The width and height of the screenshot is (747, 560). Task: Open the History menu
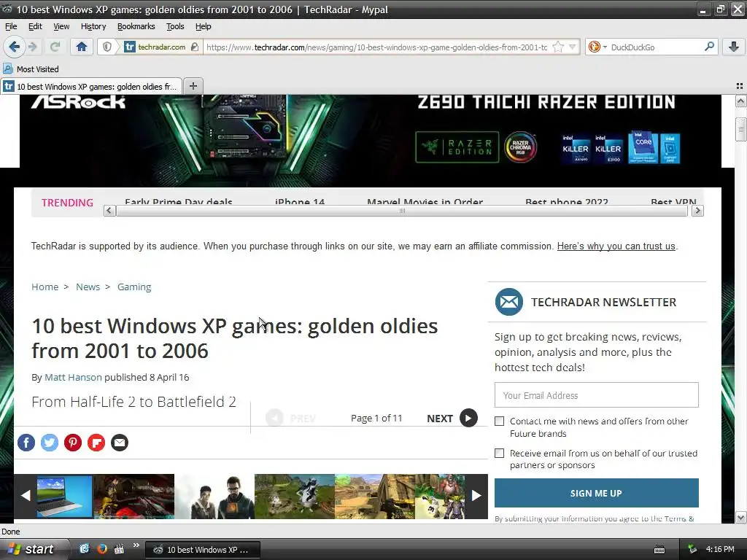tap(93, 26)
